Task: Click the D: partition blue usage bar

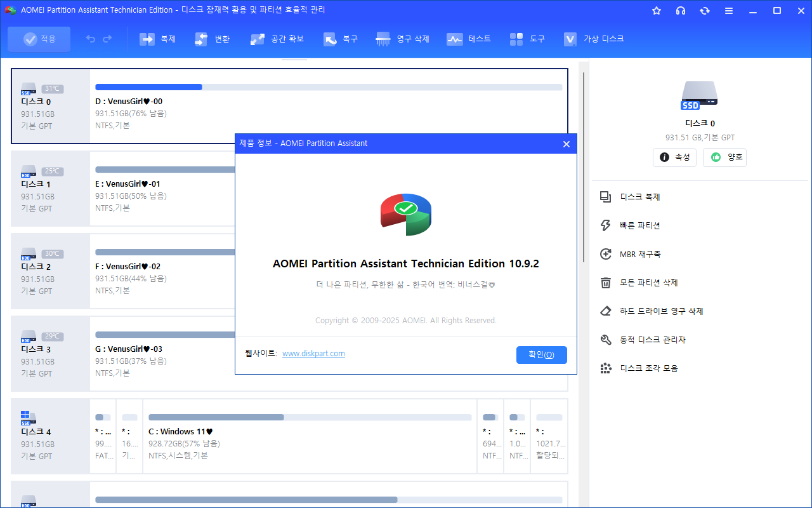Action: [x=329, y=87]
